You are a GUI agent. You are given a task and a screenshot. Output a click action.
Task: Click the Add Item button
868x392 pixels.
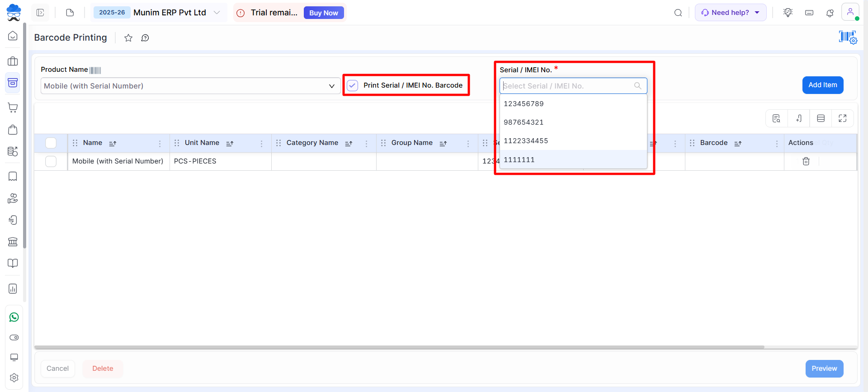pyautogui.click(x=822, y=85)
